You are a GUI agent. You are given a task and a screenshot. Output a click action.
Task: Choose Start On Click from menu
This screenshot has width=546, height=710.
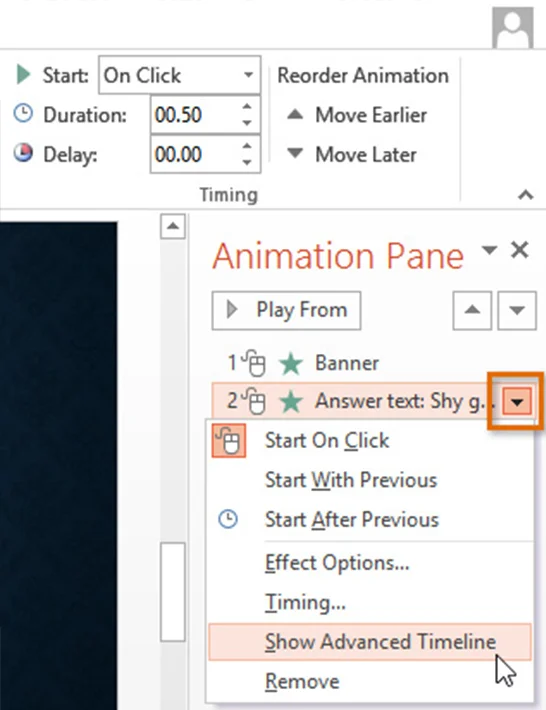coord(369,441)
